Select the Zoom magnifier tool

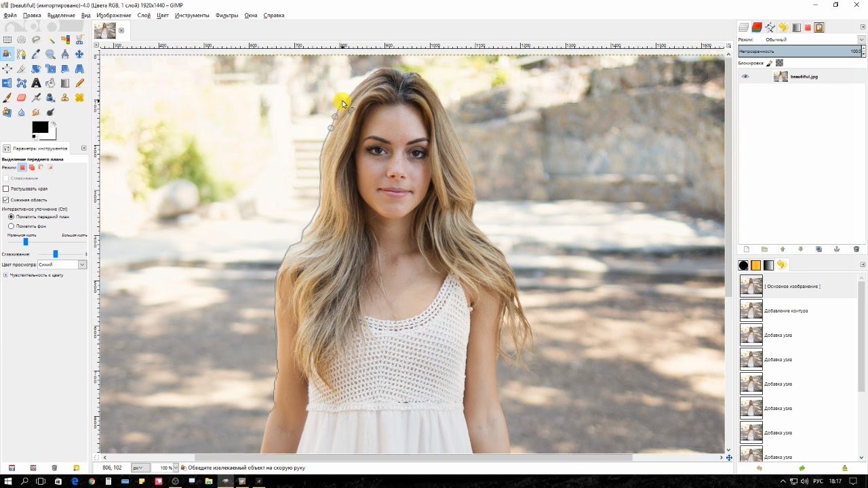(x=51, y=54)
